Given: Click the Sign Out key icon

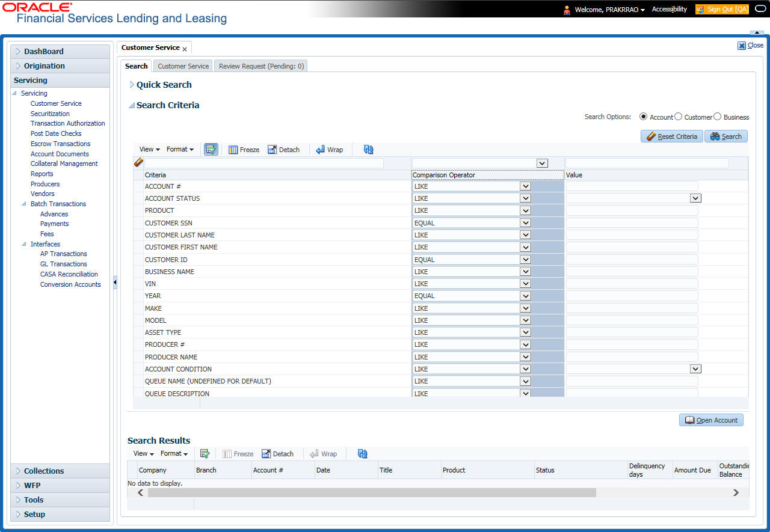Looking at the screenshot, I should pos(700,10).
